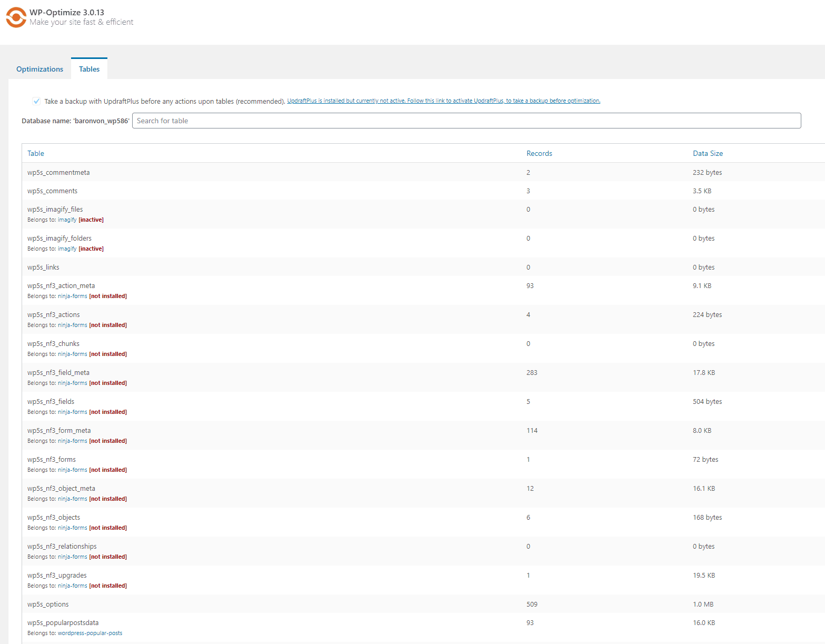Switch to the Optimizations tab
The image size is (825, 644).
tap(39, 69)
